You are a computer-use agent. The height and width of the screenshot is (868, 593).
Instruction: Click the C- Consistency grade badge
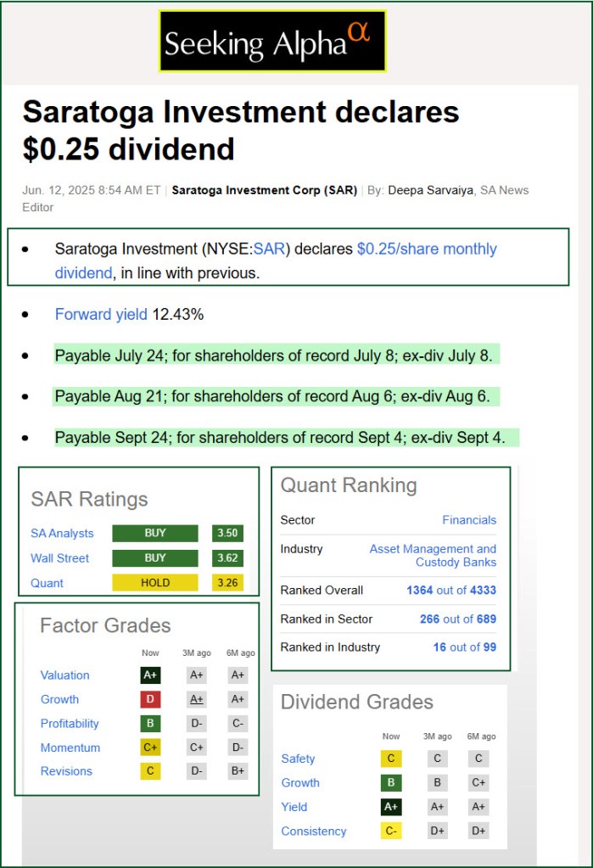pyautogui.click(x=391, y=832)
